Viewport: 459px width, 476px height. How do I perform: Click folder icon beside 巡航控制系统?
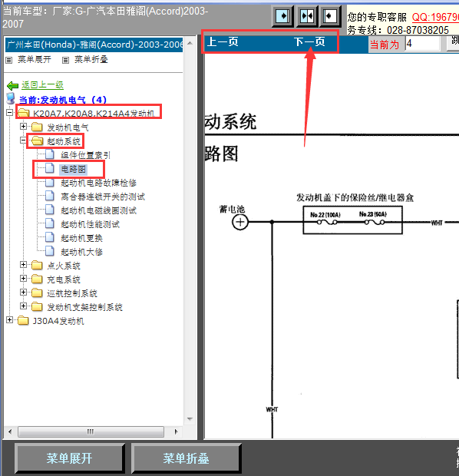coord(37,293)
